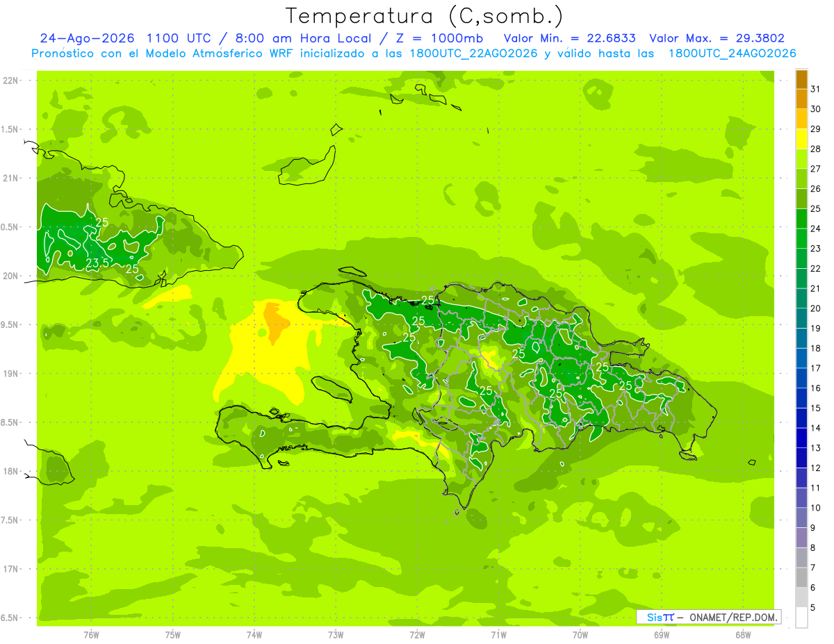
Task: Click the '71W' longitude axis label
Action: tap(498, 634)
